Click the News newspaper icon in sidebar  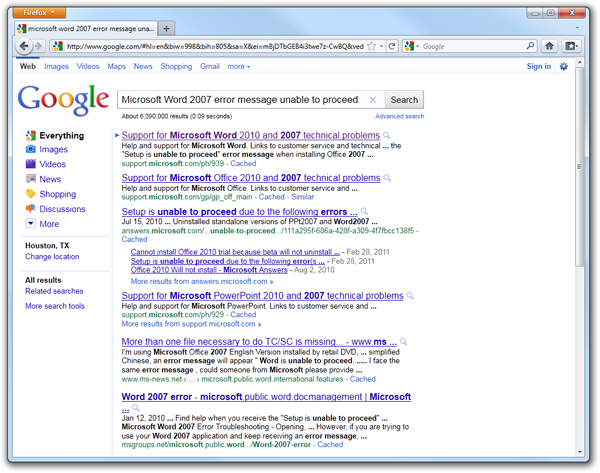(x=31, y=179)
